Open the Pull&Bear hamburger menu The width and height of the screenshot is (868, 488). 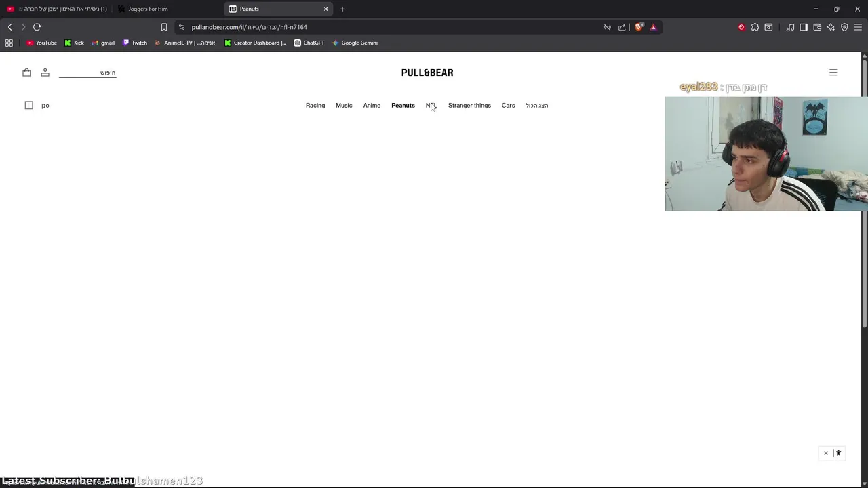tap(833, 73)
